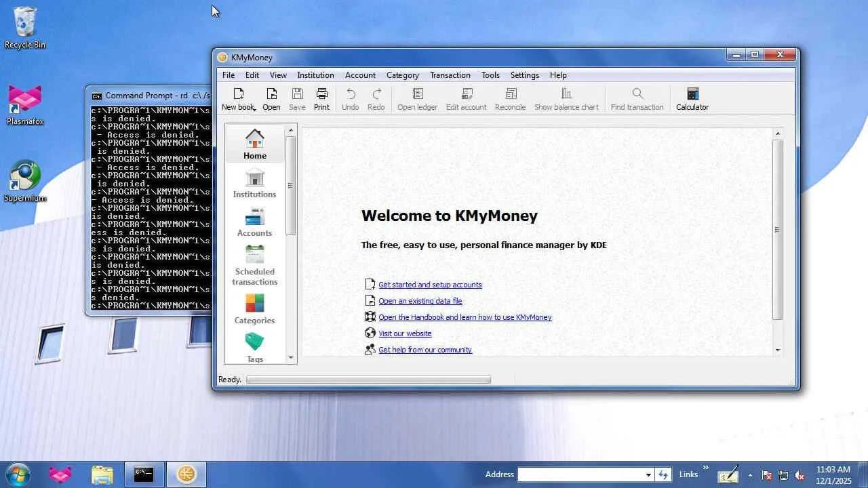Click the Open the Handbook link
This screenshot has width=868, height=488.
point(465,317)
